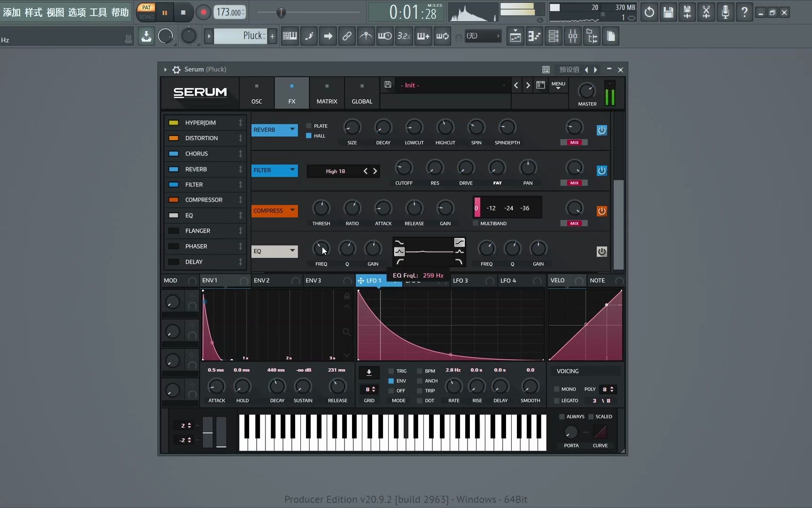Click the undo history circular arrow icon
This screenshot has width=812, height=508.
click(649, 12)
